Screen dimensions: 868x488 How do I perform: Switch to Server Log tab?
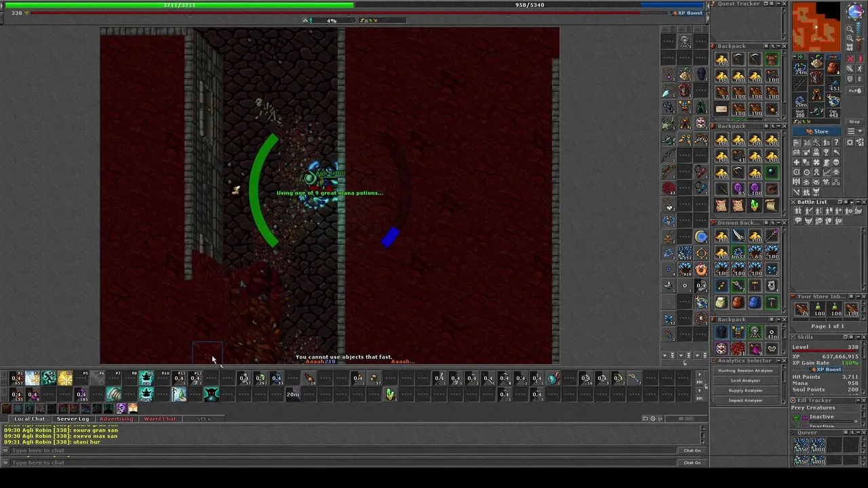point(73,419)
